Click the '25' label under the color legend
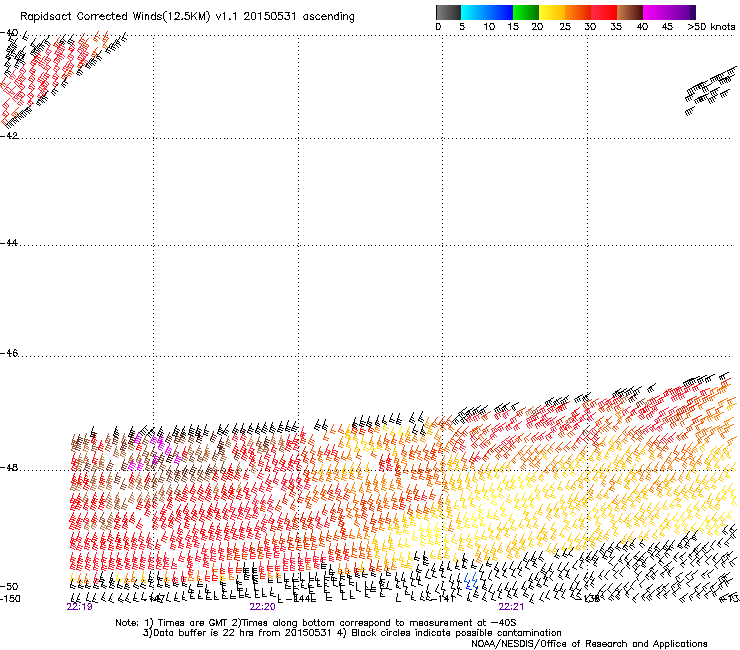This screenshot has width=740, height=650. click(565, 27)
